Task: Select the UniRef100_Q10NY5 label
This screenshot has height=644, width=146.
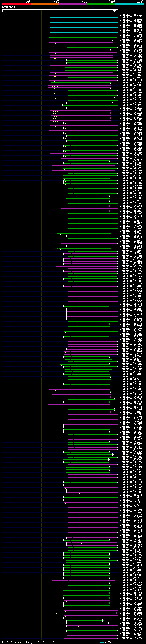Action: coord(131,140)
